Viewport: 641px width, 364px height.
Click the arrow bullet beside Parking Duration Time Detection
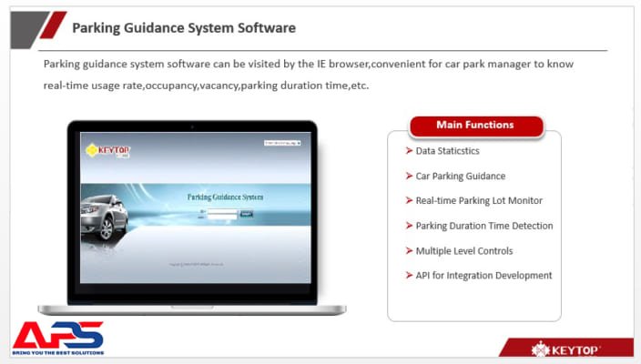[409, 226]
